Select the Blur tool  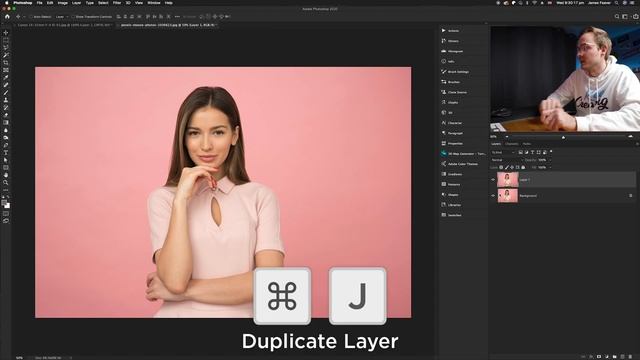point(6,130)
